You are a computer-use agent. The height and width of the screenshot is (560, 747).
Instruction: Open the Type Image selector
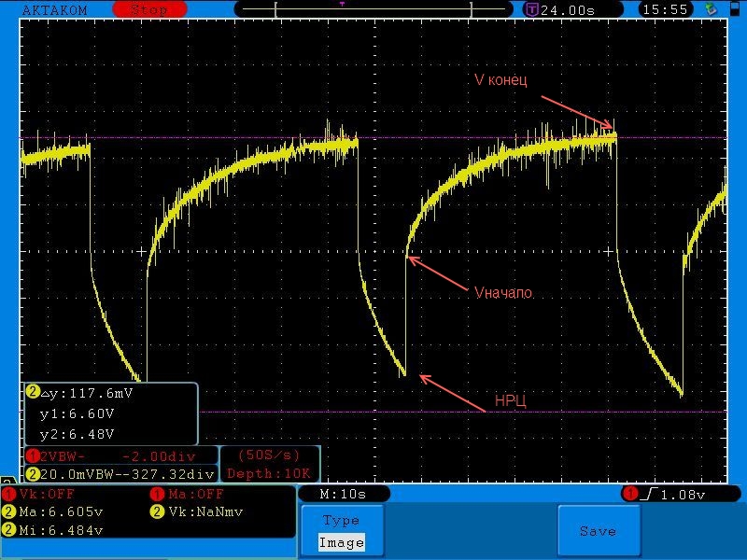[341, 532]
